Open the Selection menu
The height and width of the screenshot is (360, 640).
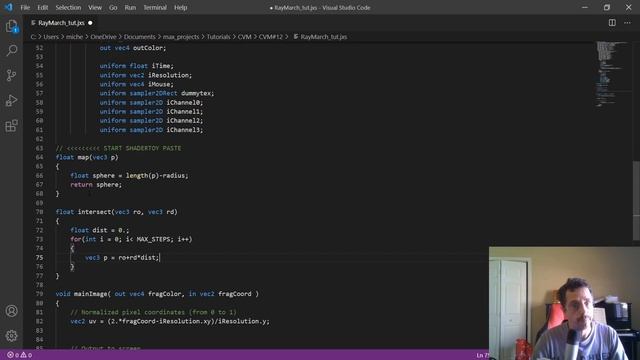(x=68, y=7)
